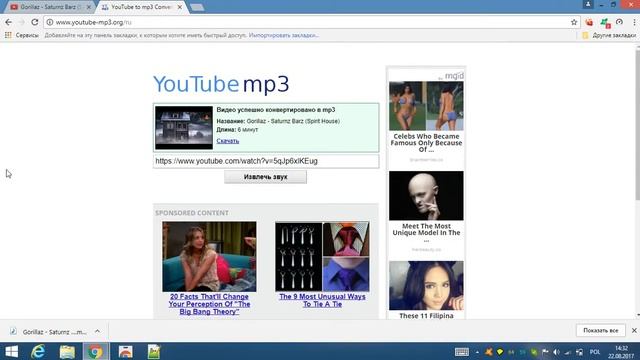Screen dimensions: 640x360
Task: Switch the POL input language
Action: pos(595,352)
